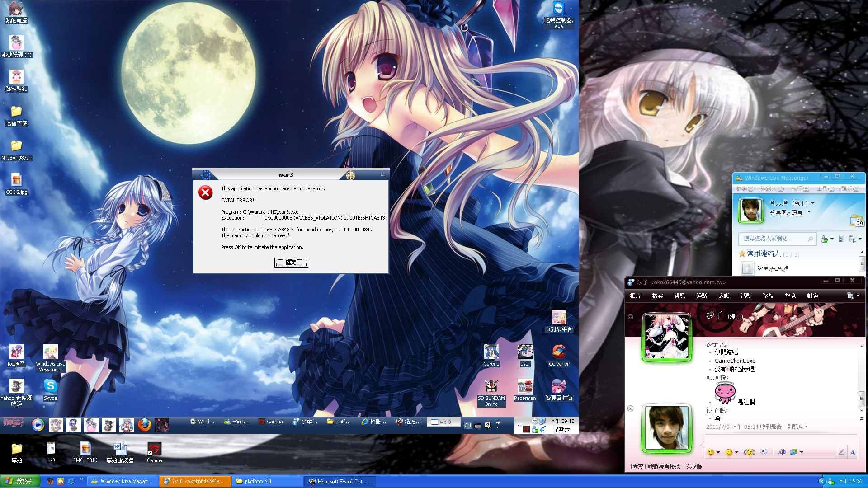Launch Garena icon on lower desktop
868x488 pixels.
154,452
